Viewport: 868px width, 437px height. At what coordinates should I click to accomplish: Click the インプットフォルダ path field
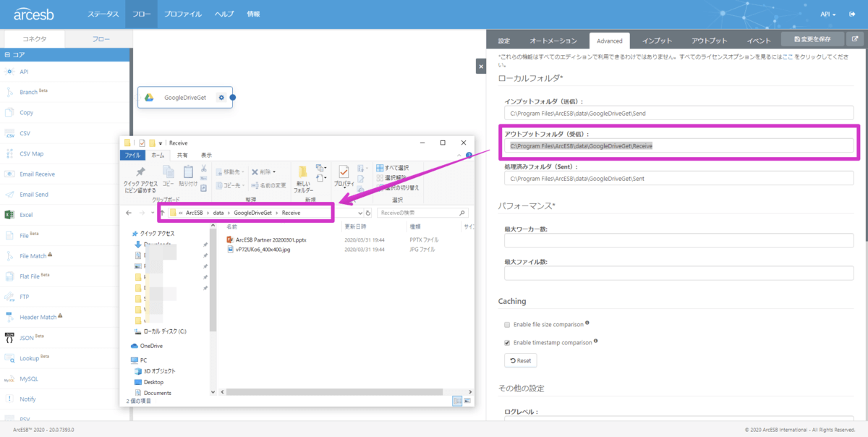(679, 113)
